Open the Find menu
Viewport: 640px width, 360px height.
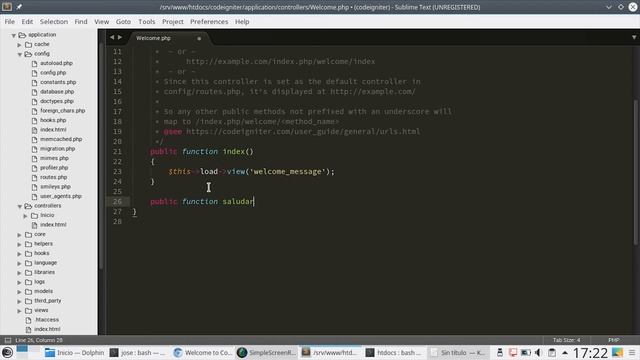(x=81, y=22)
